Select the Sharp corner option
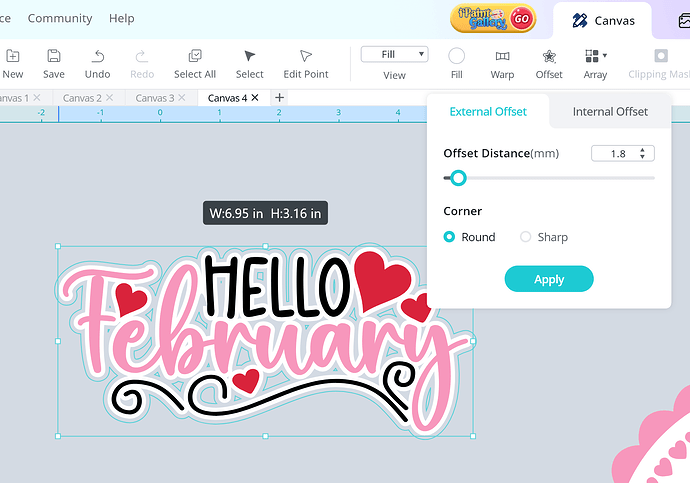 pyautogui.click(x=526, y=237)
